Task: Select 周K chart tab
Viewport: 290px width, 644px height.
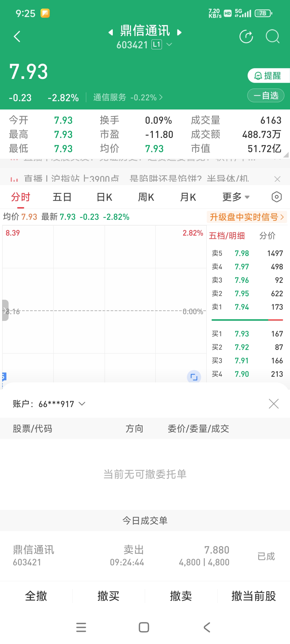Action: pyautogui.click(x=146, y=197)
